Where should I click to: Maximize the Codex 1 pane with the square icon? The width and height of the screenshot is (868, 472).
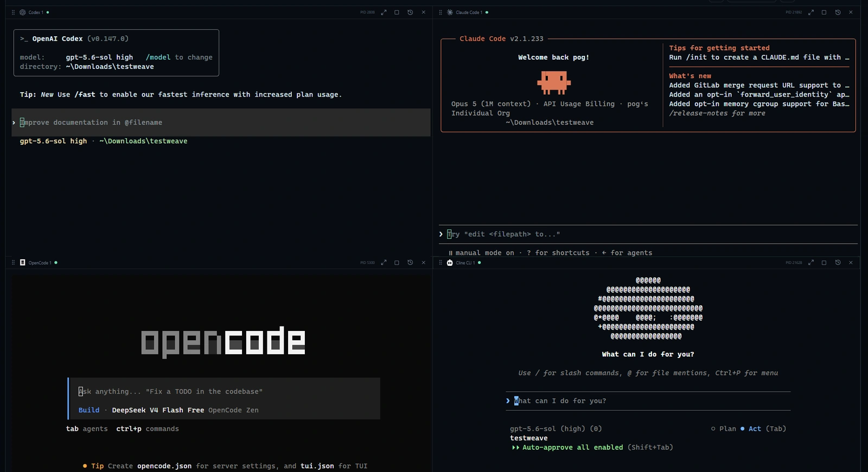(397, 12)
